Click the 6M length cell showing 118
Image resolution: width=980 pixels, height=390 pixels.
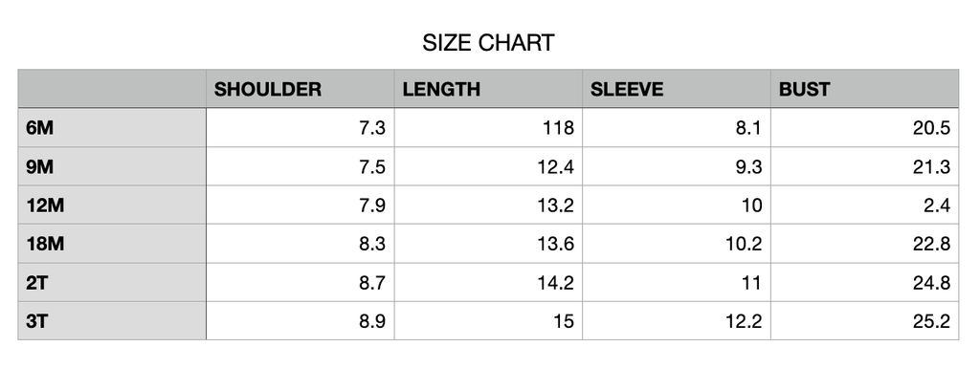488,127
